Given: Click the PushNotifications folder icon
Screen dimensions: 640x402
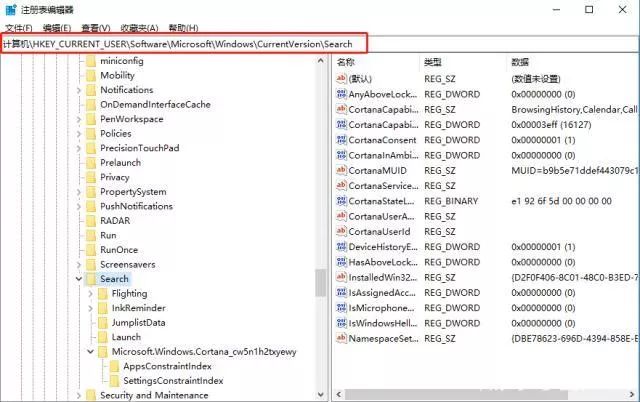Looking at the screenshot, I should pyautogui.click(x=91, y=206).
